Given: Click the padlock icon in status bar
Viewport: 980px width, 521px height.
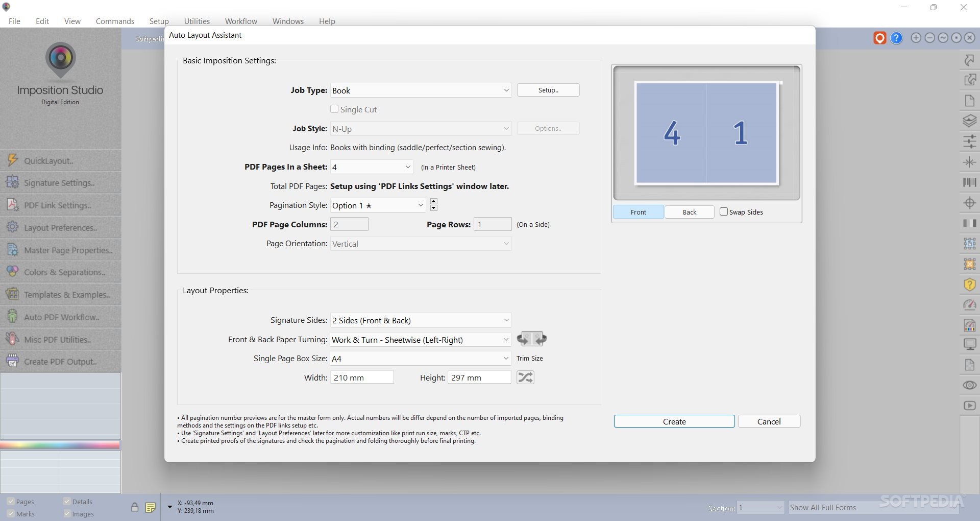Looking at the screenshot, I should 134,507.
